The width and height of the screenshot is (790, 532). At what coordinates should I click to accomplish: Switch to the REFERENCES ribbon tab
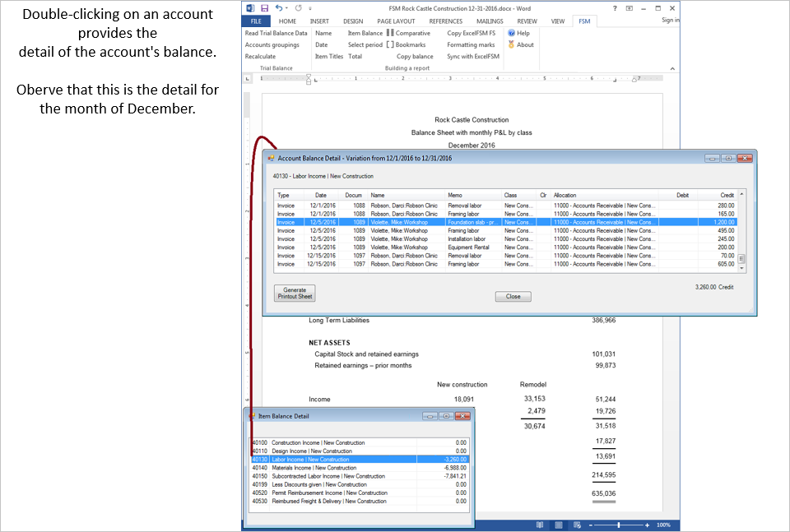click(x=446, y=21)
